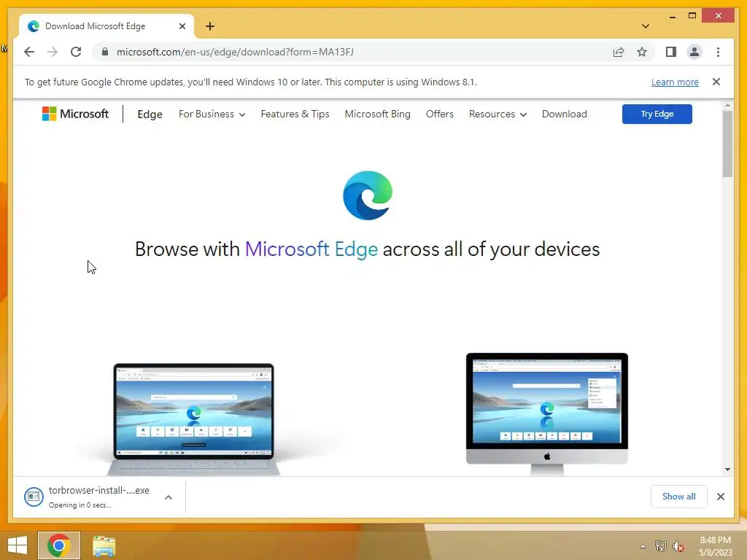The image size is (747, 560).
Task: Click the page scrollbar down arrow
Action: tap(727, 470)
